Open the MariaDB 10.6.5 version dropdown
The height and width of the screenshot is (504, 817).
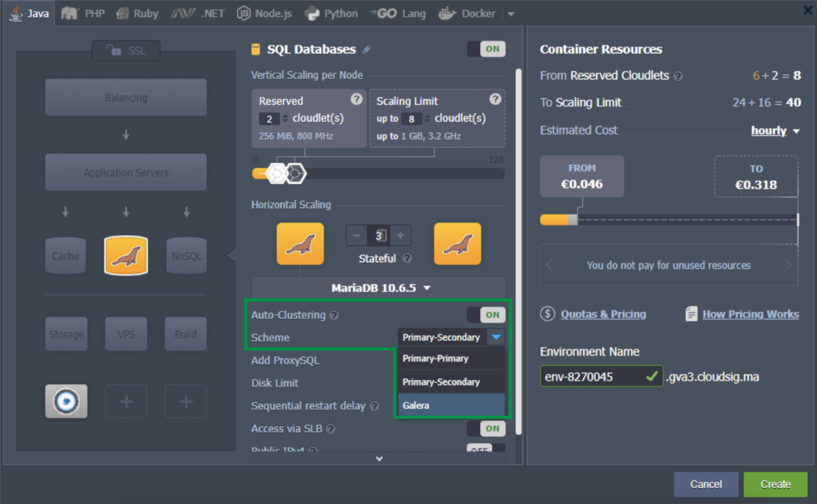pyautogui.click(x=379, y=288)
